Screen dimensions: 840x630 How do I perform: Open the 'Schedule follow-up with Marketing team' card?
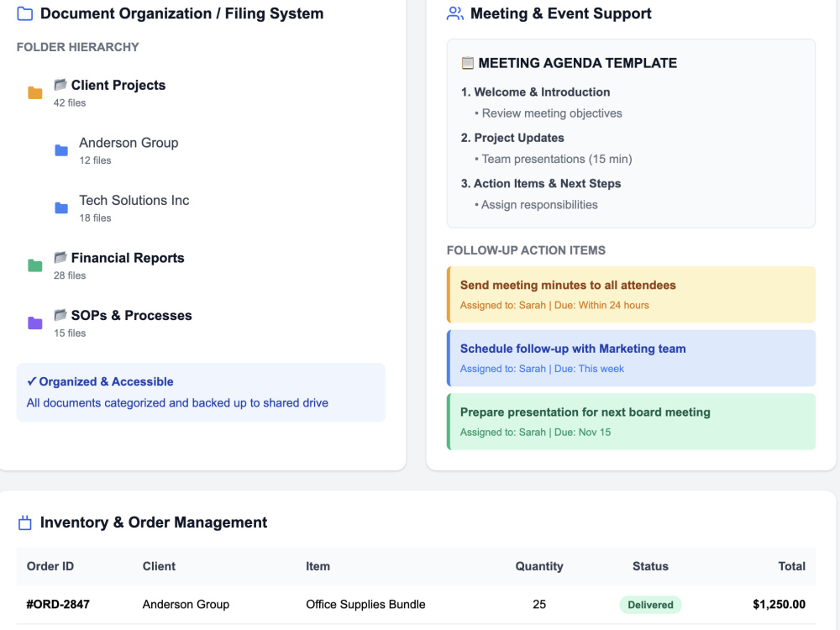pyautogui.click(x=631, y=359)
